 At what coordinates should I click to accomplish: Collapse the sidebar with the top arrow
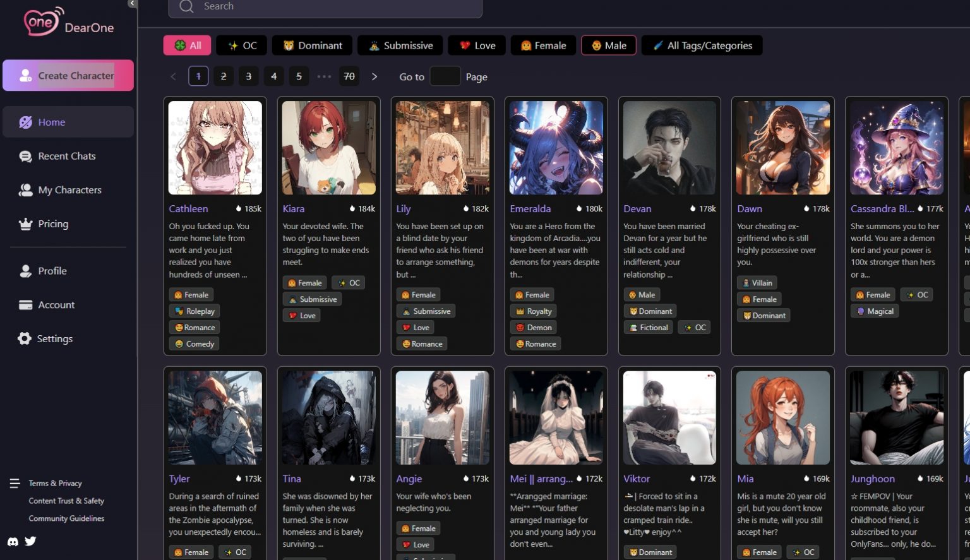132,4
